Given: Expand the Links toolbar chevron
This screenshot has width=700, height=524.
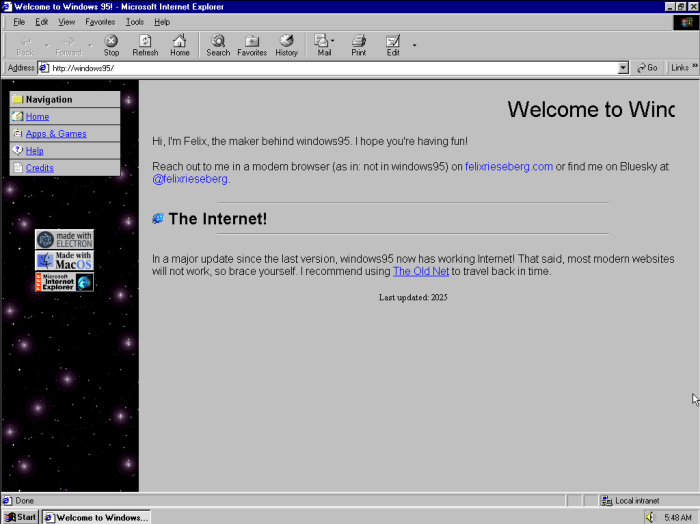Looking at the screenshot, I should (695, 66).
